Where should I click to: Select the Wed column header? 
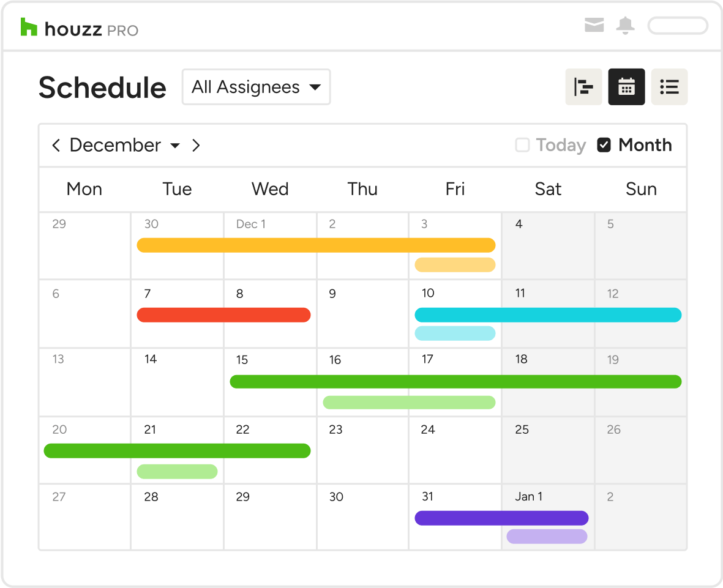270,189
